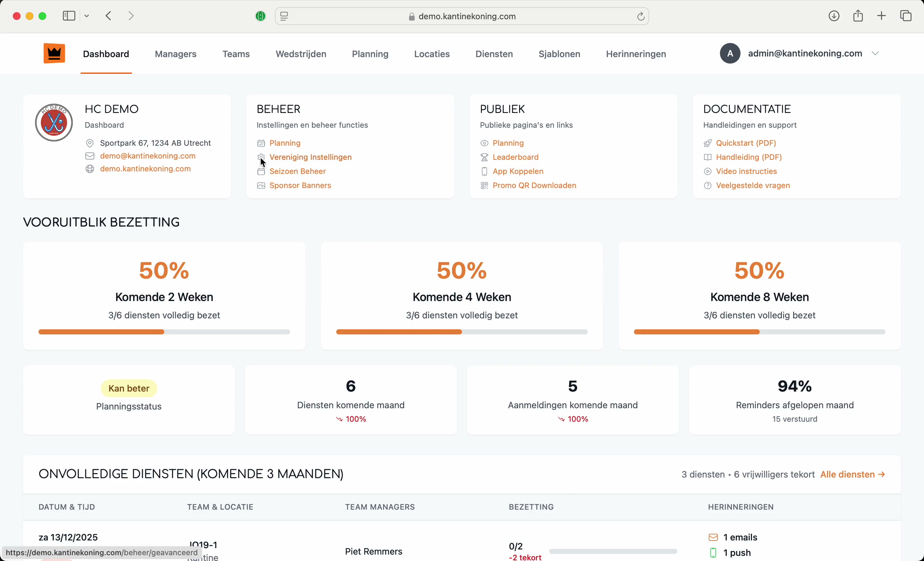Click the HC Demo club logo

[x=54, y=123]
